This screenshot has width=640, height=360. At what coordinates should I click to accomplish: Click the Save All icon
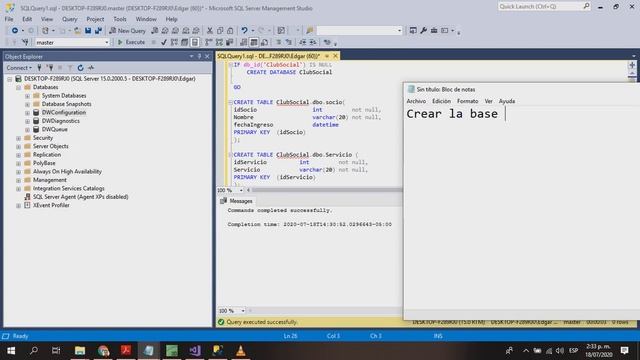tap(98, 31)
